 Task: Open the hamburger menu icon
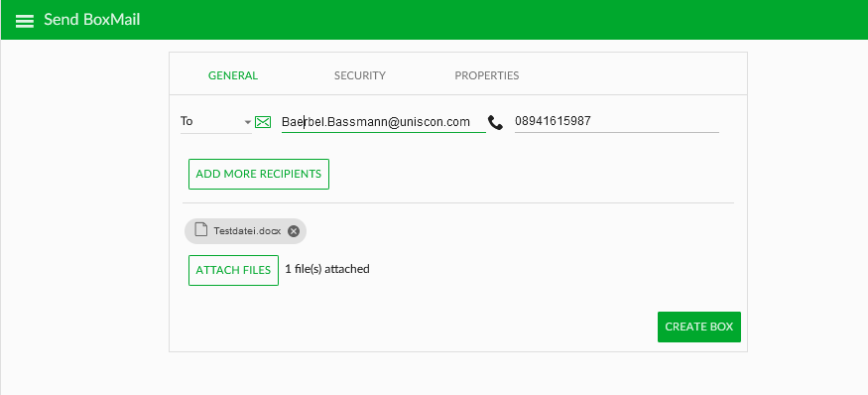click(x=25, y=21)
